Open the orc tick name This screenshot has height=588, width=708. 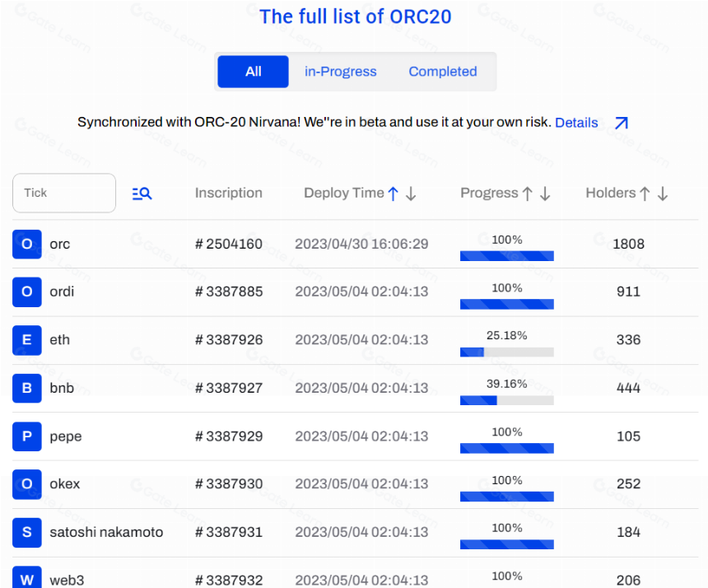[59, 245]
